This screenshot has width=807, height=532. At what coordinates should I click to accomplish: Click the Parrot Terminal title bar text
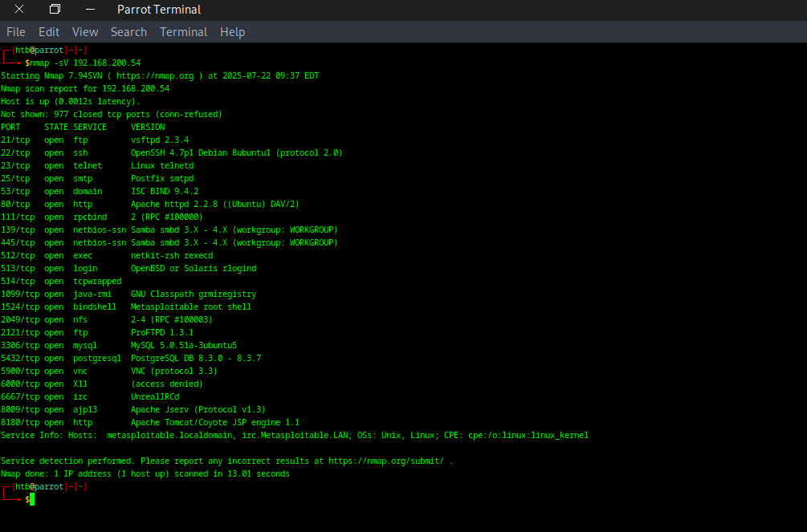pyautogui.click(x=159, y=10)
